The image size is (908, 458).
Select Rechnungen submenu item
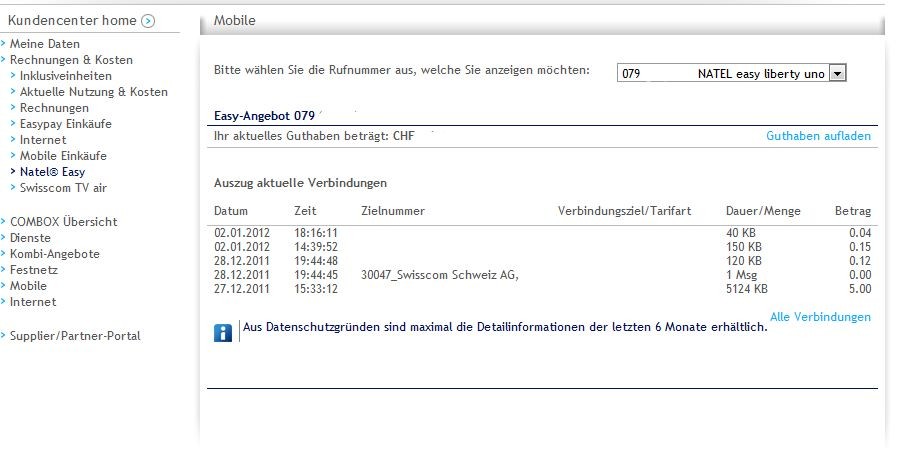(x=54, y=108)
